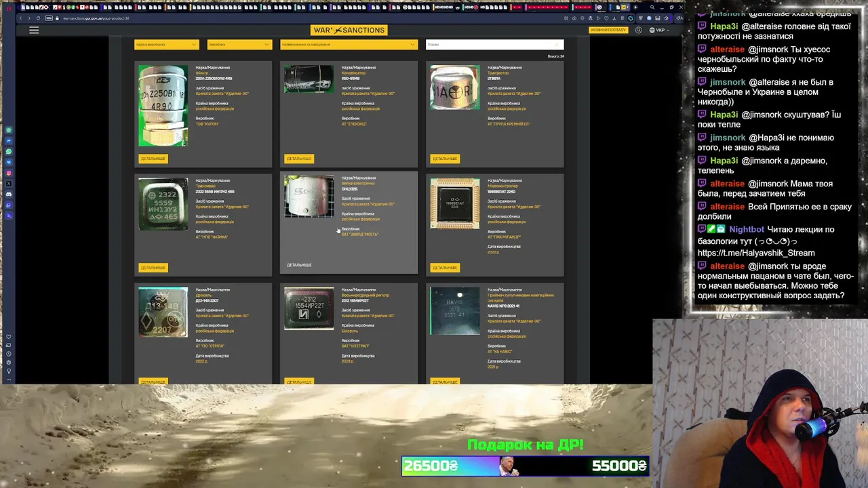
Task: Click ДЕТАЛЬНІШЕ under the 1986BE1AT microcontroller card
Action: (445, 268)
